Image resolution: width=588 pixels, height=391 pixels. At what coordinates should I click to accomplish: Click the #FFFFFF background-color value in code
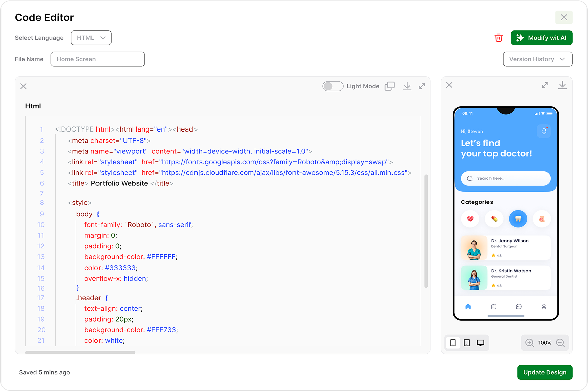point(161,257)
